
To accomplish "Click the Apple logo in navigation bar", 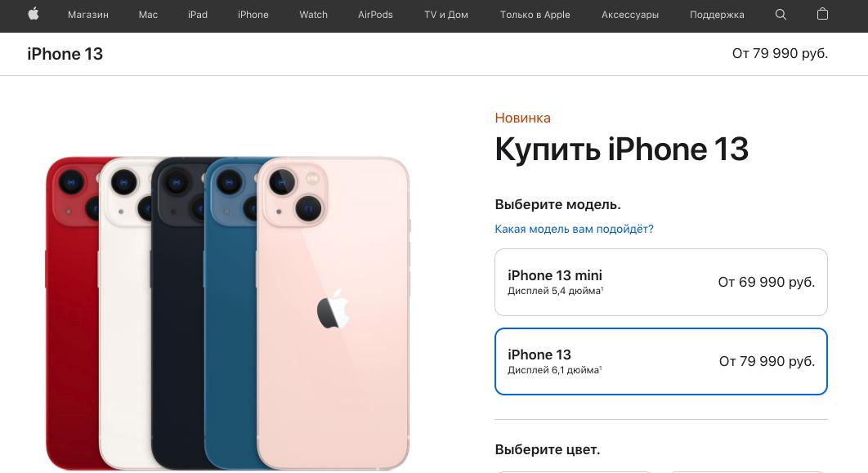I will coord(34,15).
